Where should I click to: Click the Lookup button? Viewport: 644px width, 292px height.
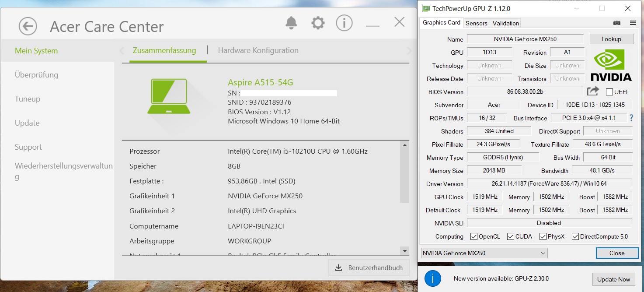[611, 39]
